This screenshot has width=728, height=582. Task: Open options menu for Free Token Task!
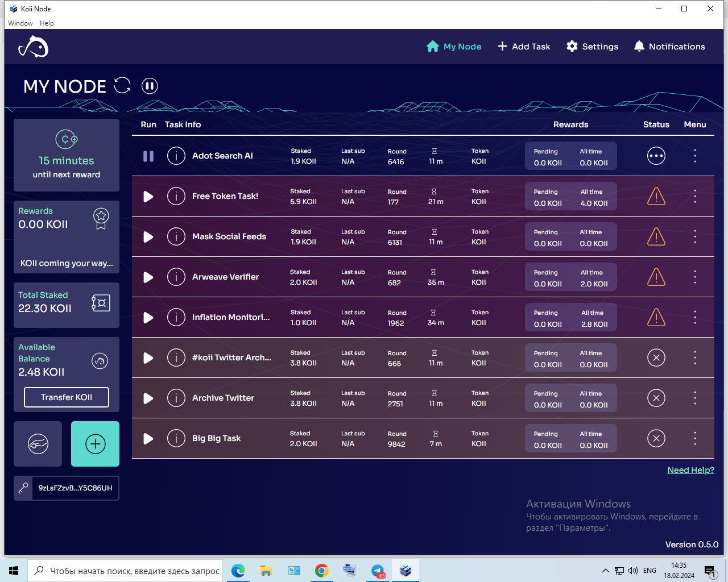pyautogui.click(x=695, y=196)
